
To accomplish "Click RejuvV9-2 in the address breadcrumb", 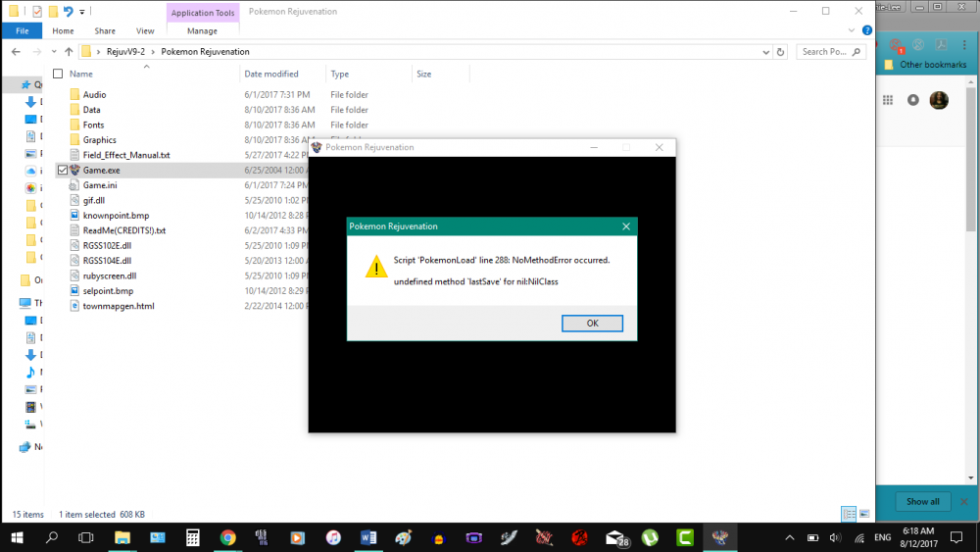I will pyautogui.click(x=125, y=52).
